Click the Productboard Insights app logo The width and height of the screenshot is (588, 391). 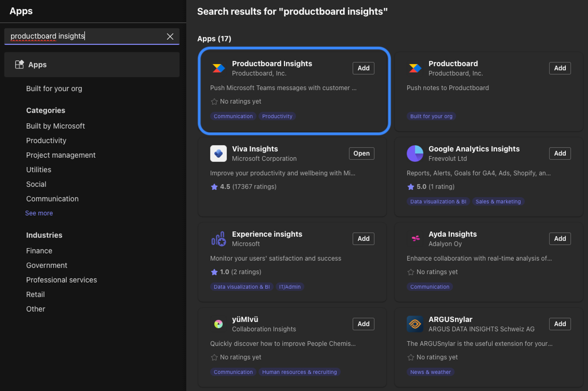click(218, 68)
